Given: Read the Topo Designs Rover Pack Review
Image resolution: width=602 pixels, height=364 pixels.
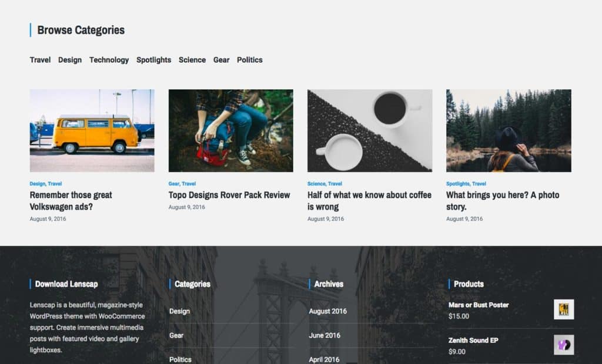Looking at the screenshot, I should coord(228,195).
